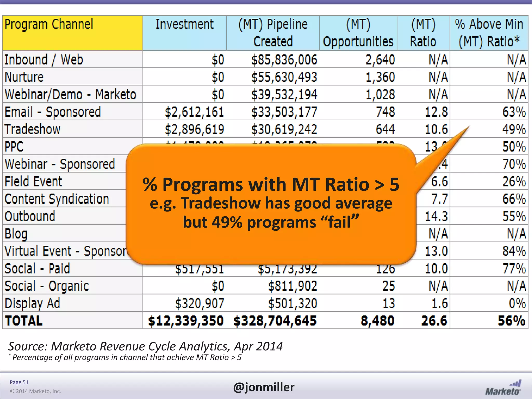Viewport: 532px width, 399px height.
Task: Click the Blog row label
Action: (x=16, y=234)
